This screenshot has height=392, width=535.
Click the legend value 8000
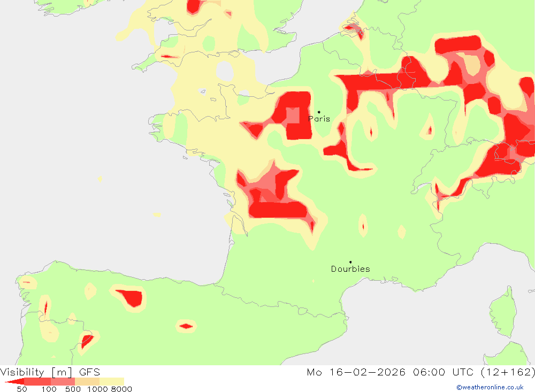click(x=121, y=389)
